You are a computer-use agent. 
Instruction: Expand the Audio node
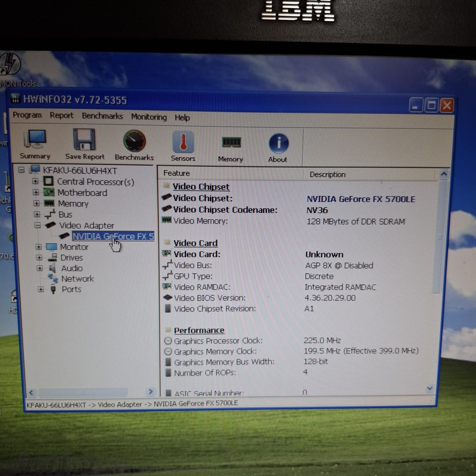pyautogui.click(x=40, y=268)
